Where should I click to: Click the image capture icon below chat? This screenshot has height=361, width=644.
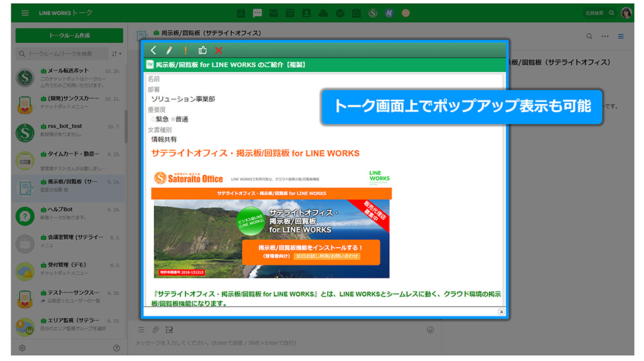[x=169, y=330]
